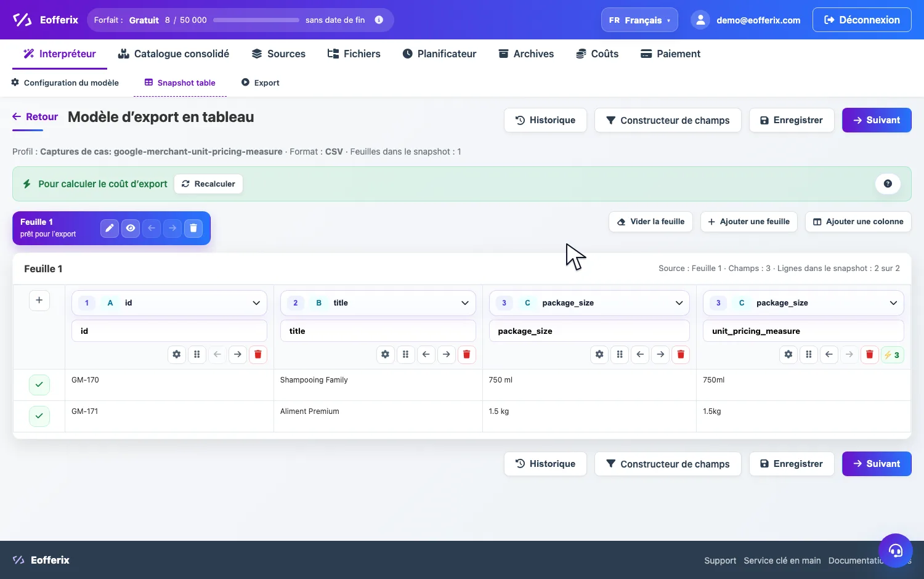Click drag handle icon of title column
This screenshot has width=924, height=579.
[406, 354]
